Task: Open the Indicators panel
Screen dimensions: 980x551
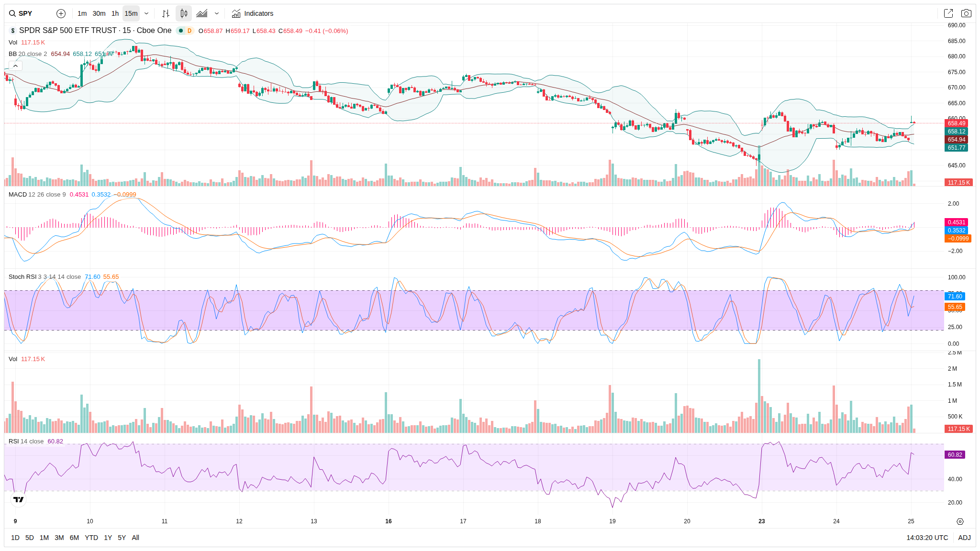Action: coord(253,13)
